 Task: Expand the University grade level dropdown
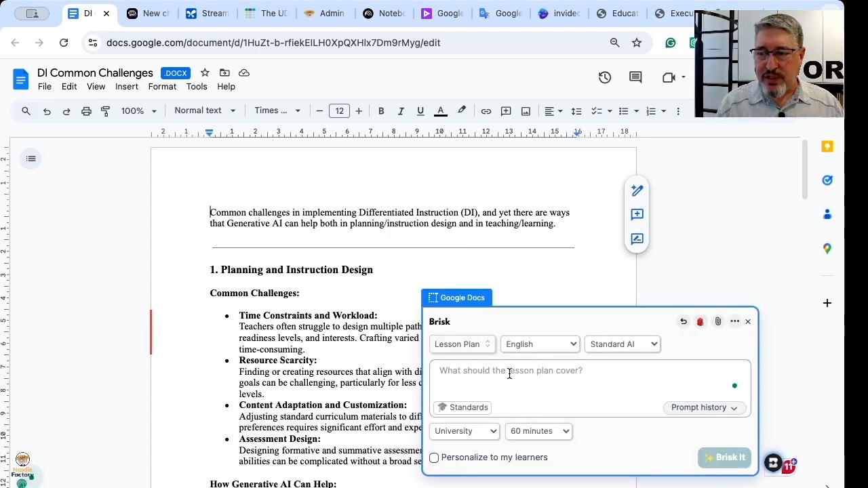coord(465,431)
